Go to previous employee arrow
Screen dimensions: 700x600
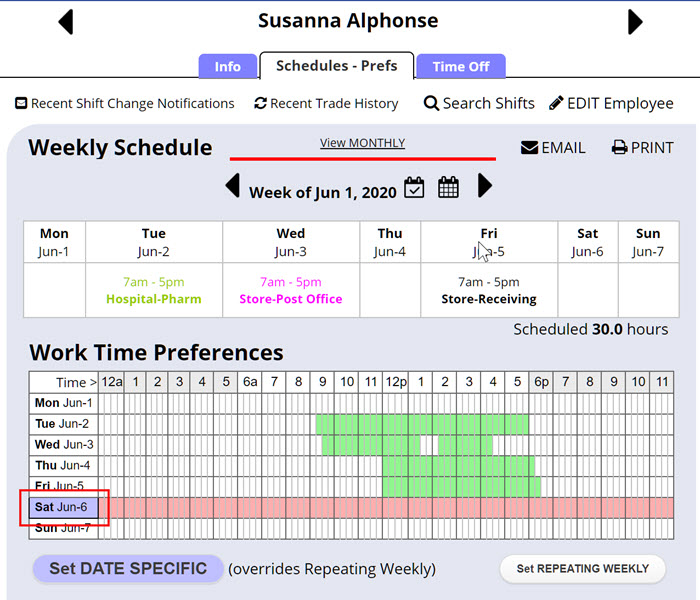[x=66, y=21]
